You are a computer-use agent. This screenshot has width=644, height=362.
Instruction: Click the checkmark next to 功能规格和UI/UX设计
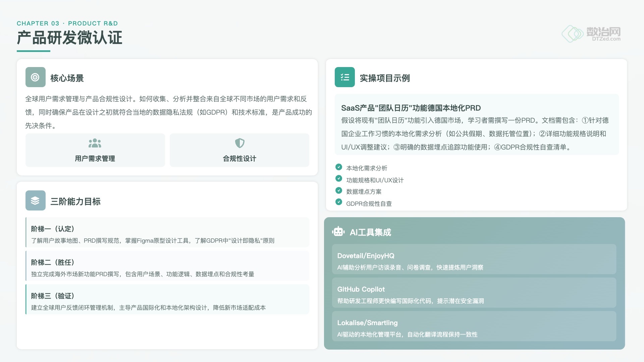click(339, 179)
